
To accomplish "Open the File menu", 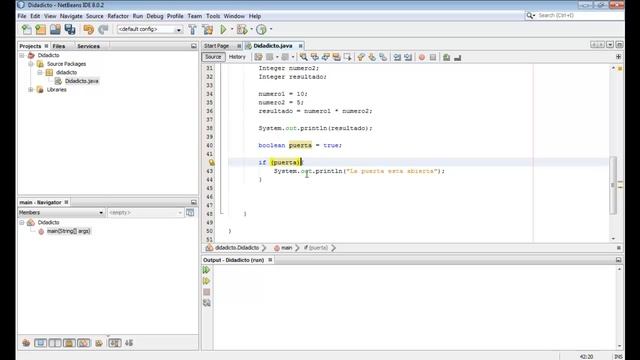I will click(22, 16).
